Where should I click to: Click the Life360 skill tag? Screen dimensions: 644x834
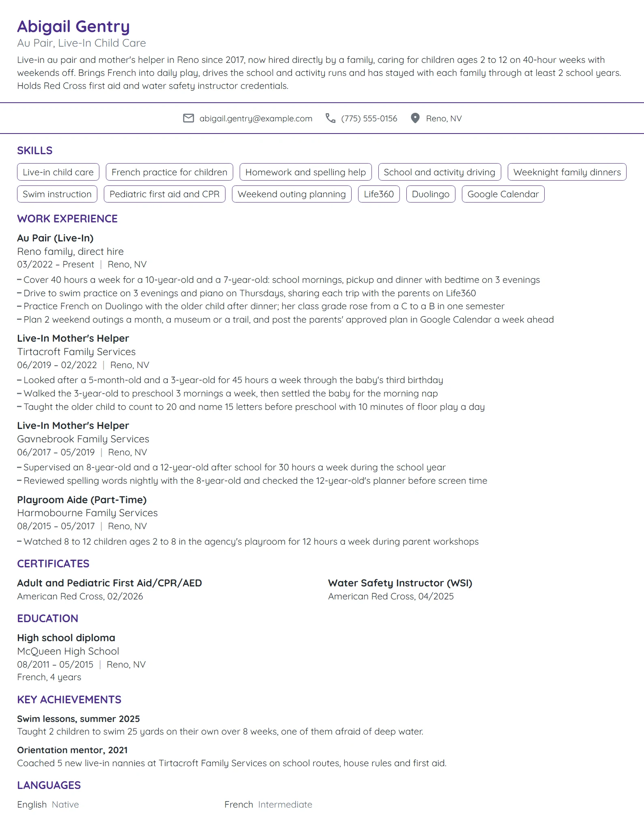379,194
